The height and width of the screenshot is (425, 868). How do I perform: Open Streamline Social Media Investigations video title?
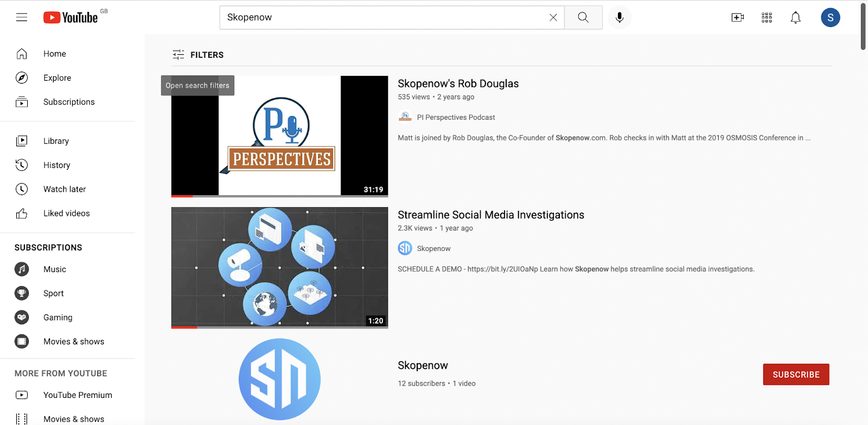[x=491, y=215]
